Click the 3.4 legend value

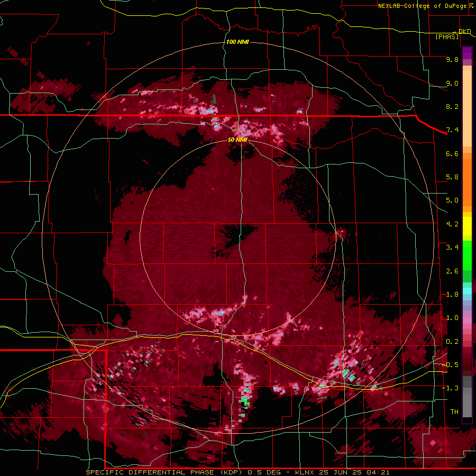pyautogui.click(x=452, y=248)
